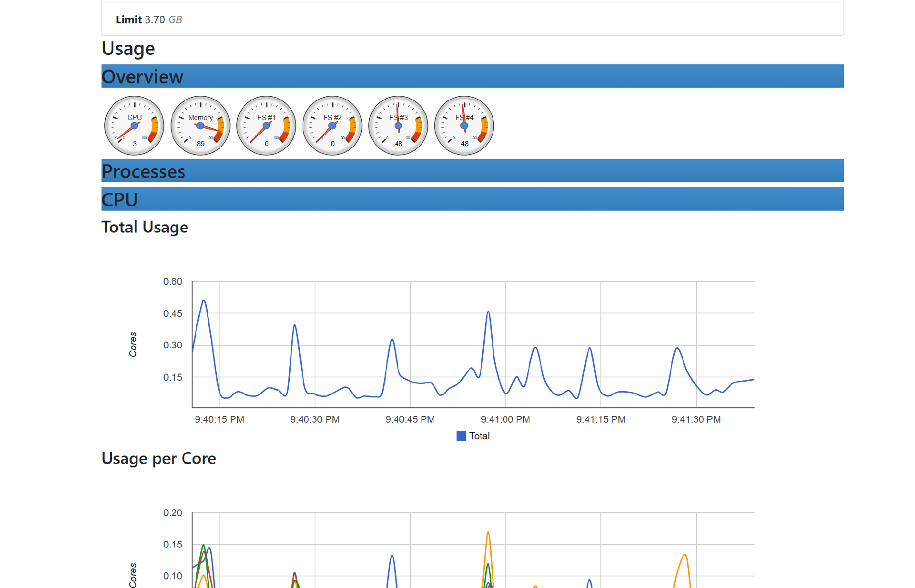Click the 9:41:00 PM axis label
The height and width of the screenshot is (588, 915).
(505, 419)
